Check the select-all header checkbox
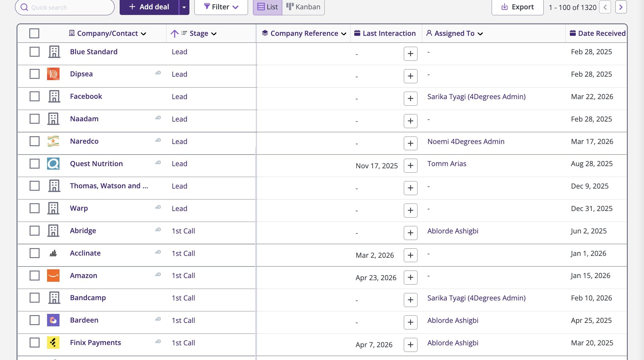Image resolution: width=644 pixels, height=360 pixels. 34,33
